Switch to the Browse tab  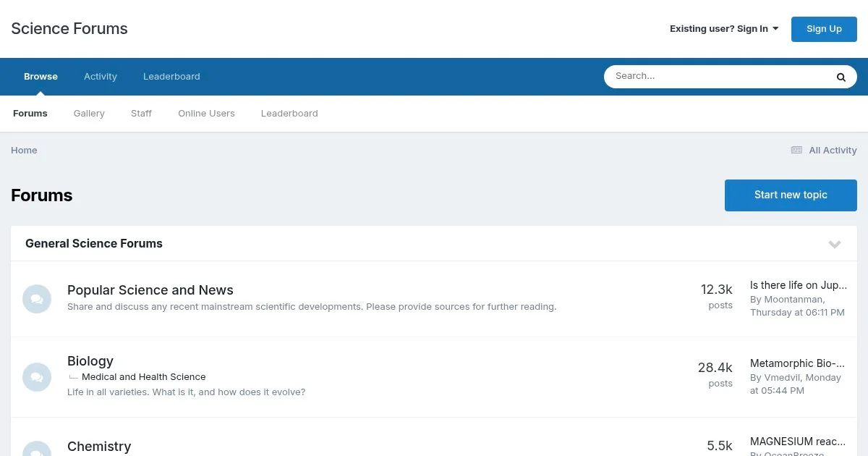click(41, 77)
